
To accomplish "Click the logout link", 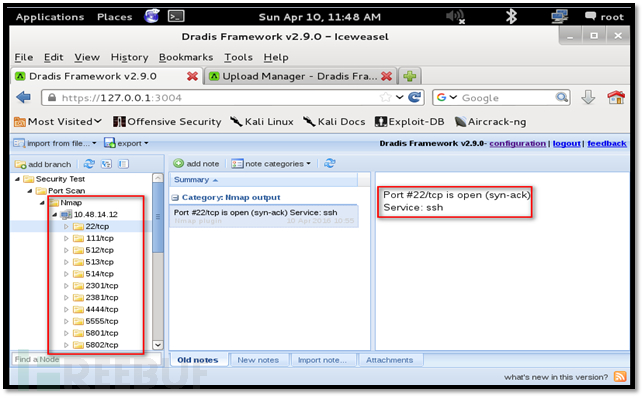I will tap(566, 143).
